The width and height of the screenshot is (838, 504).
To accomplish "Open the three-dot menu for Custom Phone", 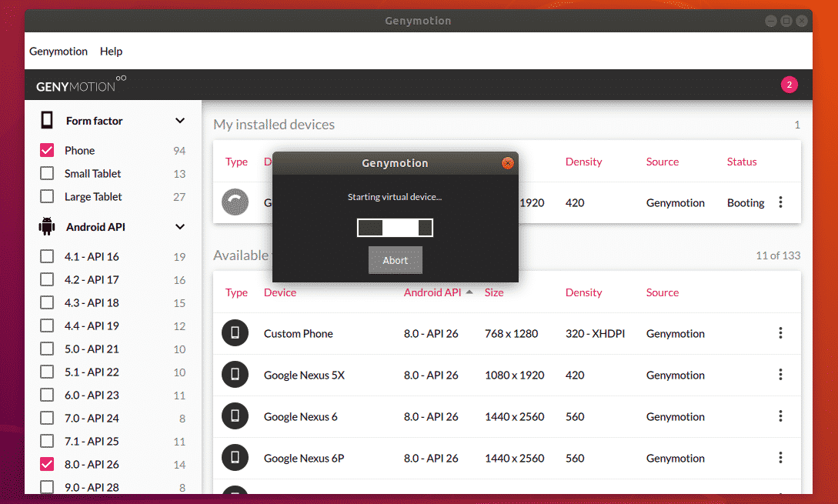I will pyautogui.click(x=780, y=333).
